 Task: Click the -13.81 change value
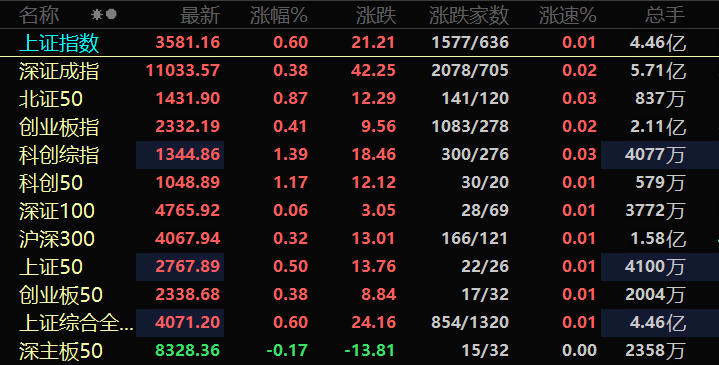click(370, 351)
